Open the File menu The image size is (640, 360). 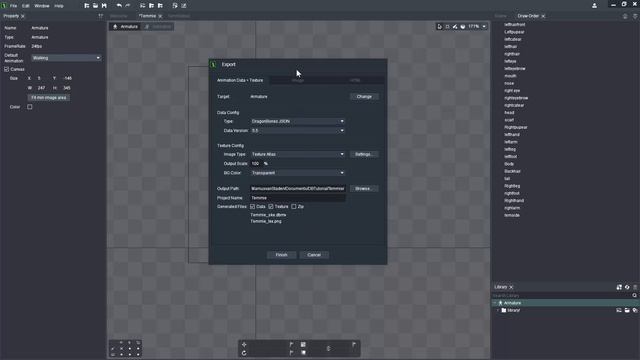coord(13,6)
